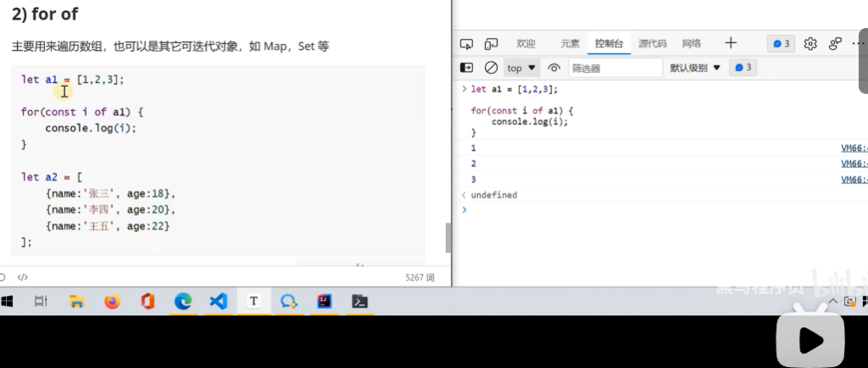The height and width of the screenshot is (368, 868).
Task: Open Visual Studio Code from the taskbar
Action: coord(218,301)
